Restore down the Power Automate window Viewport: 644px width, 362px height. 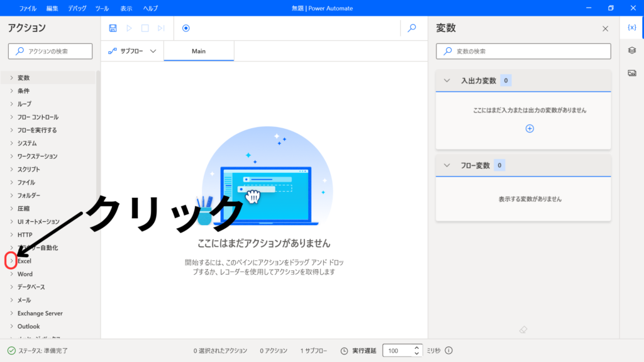pyautogui.click(x=611, y=8)
